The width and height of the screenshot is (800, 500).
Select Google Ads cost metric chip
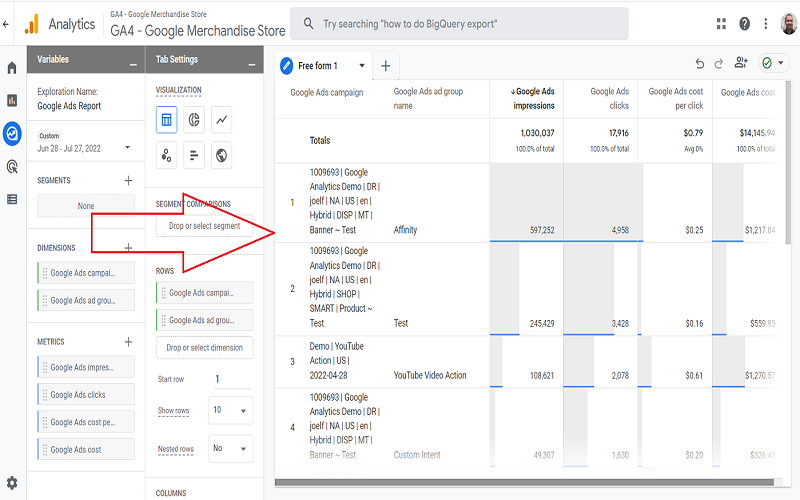pyautogui.click(x=86, y=449)
